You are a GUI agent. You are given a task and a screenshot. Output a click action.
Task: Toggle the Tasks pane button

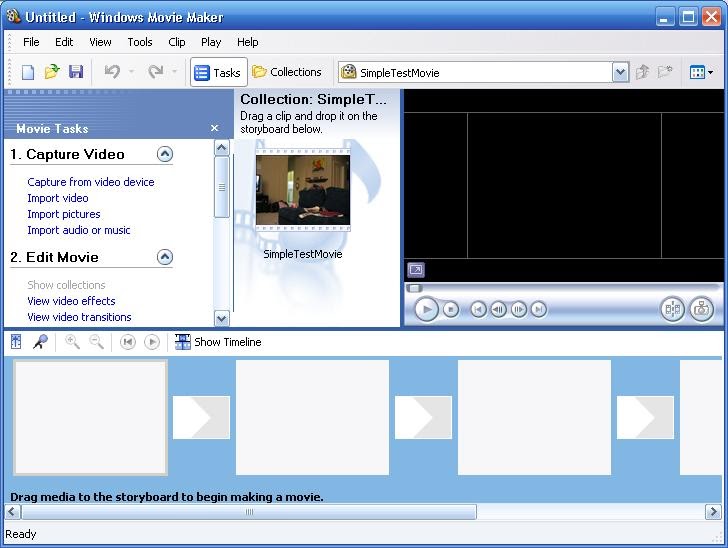[218, 72]
